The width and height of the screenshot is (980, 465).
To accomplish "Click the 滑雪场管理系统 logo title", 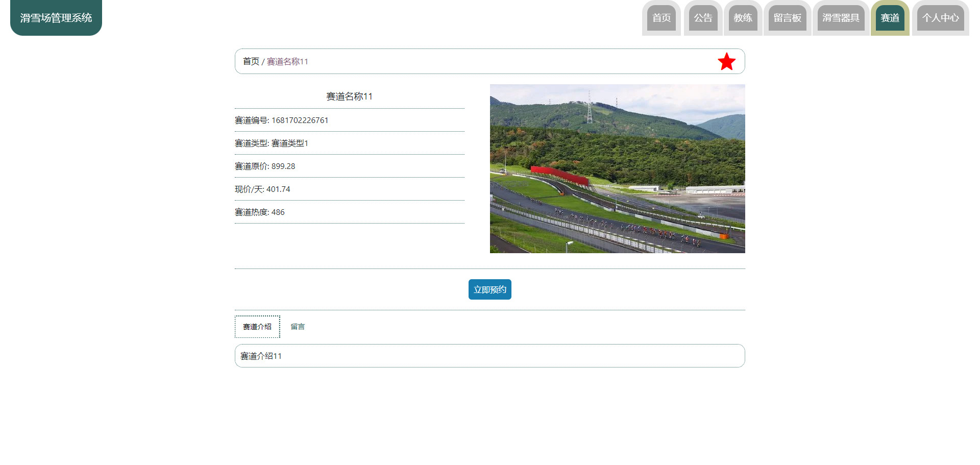I will pyautogui.click(x=56, y=18).
